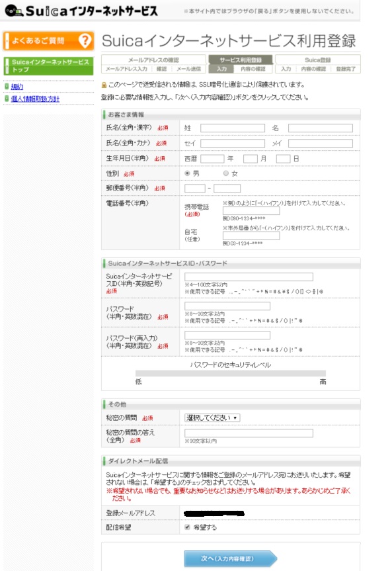Click green bullet icon beside 個人情報取扱方針

(7, 99)
